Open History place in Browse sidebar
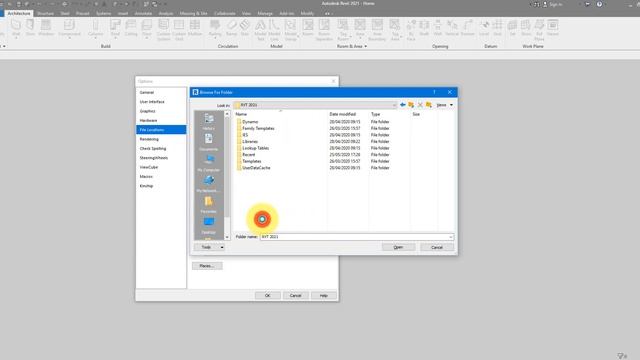The height and width of the screenshot is (360, 640). click(x=209, y=122)
